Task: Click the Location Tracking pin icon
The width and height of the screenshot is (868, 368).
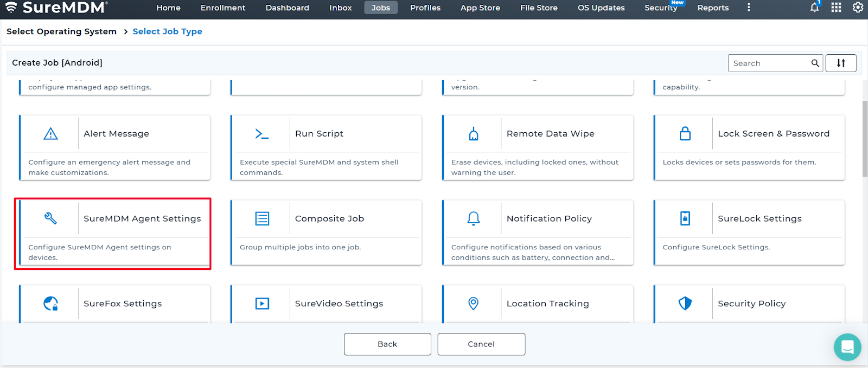Action: point(474,304)
